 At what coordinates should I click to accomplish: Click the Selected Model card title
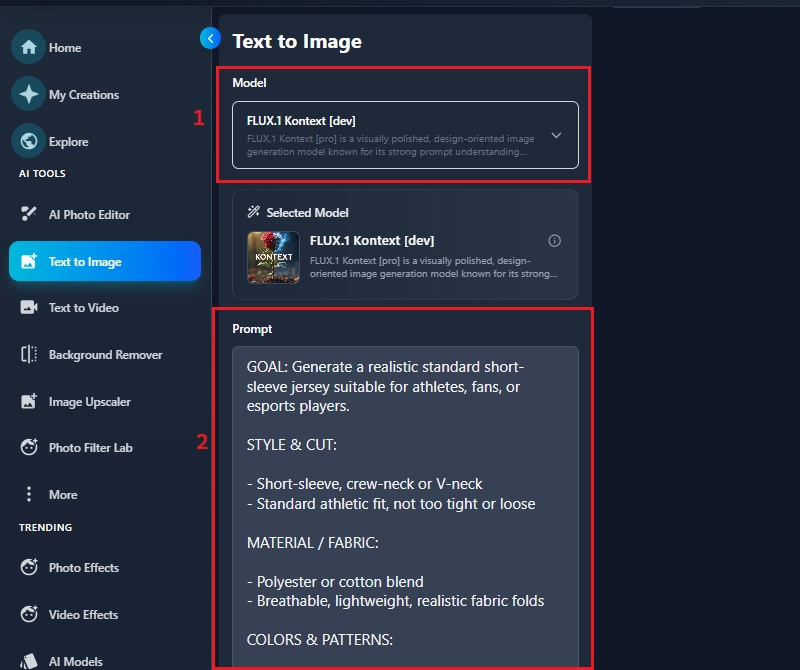click(x=307, y=212)
